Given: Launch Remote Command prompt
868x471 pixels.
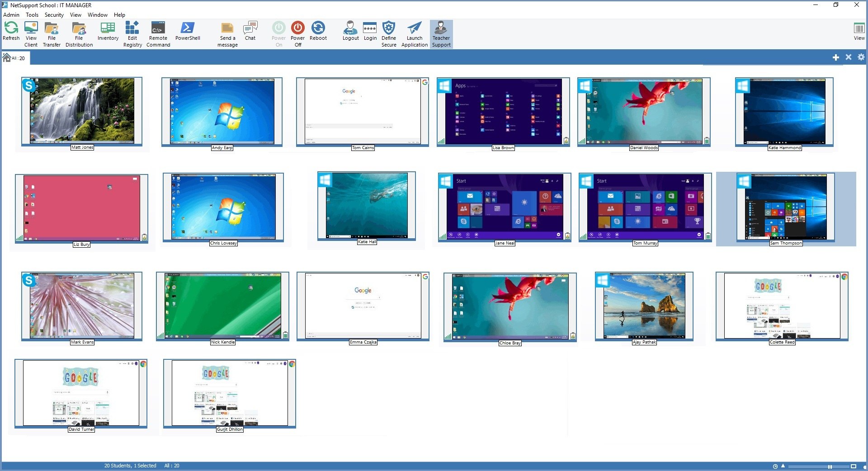Looking at the screenshot, I should tap(158, 28).
